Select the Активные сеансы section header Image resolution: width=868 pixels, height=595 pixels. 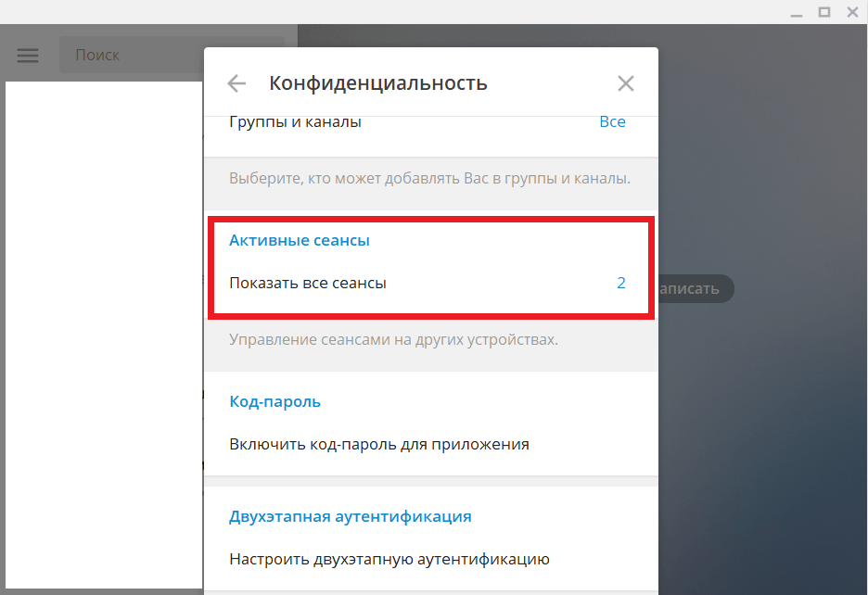(300, 240)
